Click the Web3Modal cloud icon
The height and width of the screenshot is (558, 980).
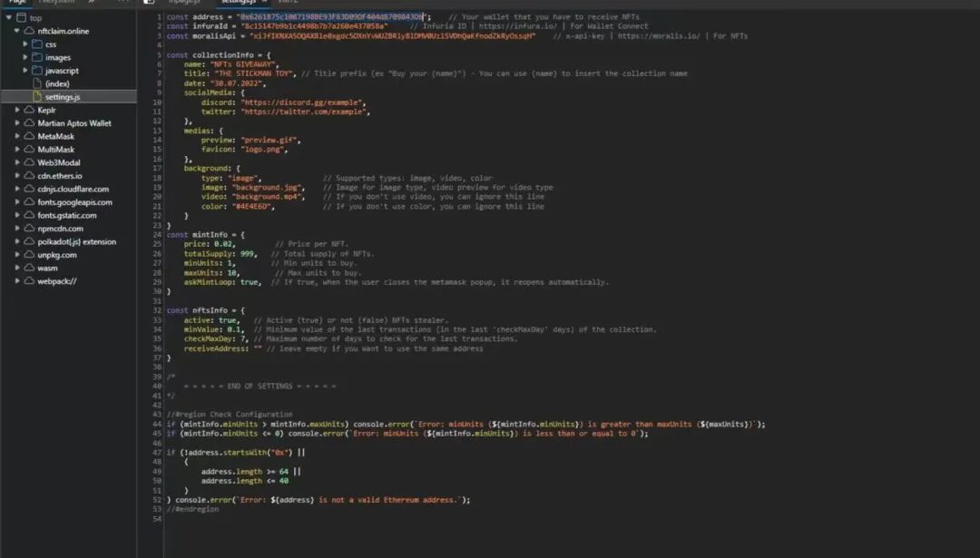29,162
